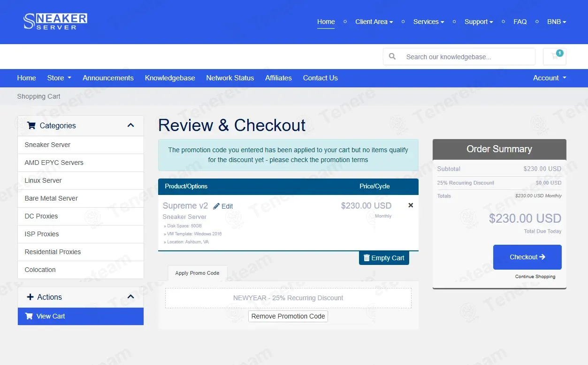This screenshot has height=365, width=588.
Task: Go to Home in the top header
Action: click(326, 22)
